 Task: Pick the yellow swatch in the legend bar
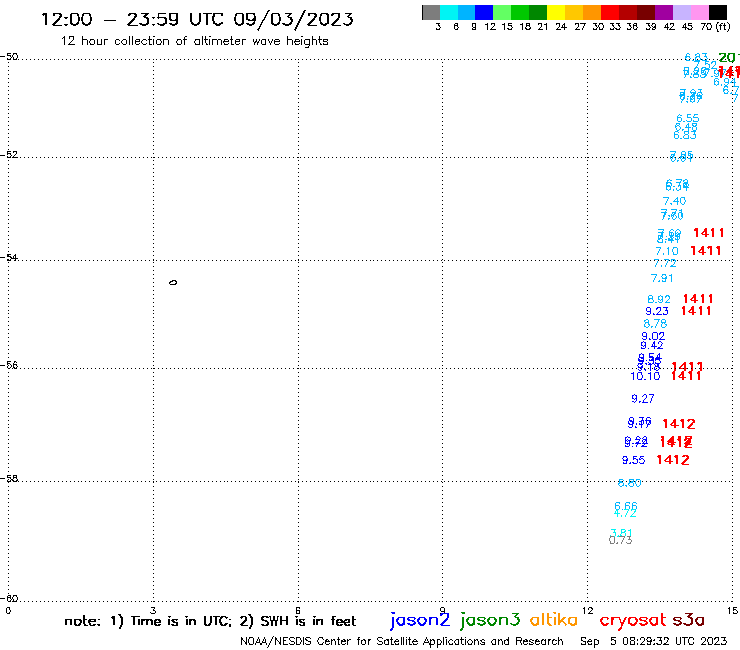click(556, 13)
